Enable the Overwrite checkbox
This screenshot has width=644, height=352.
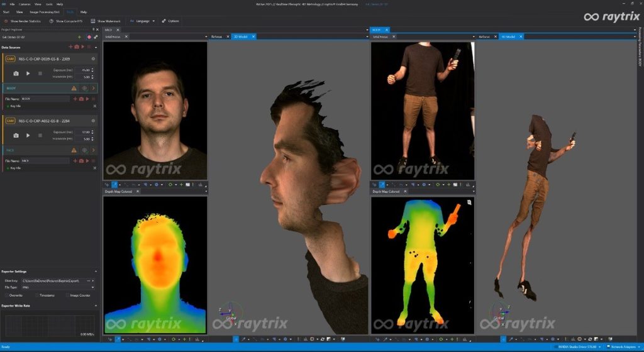[6, 295]
